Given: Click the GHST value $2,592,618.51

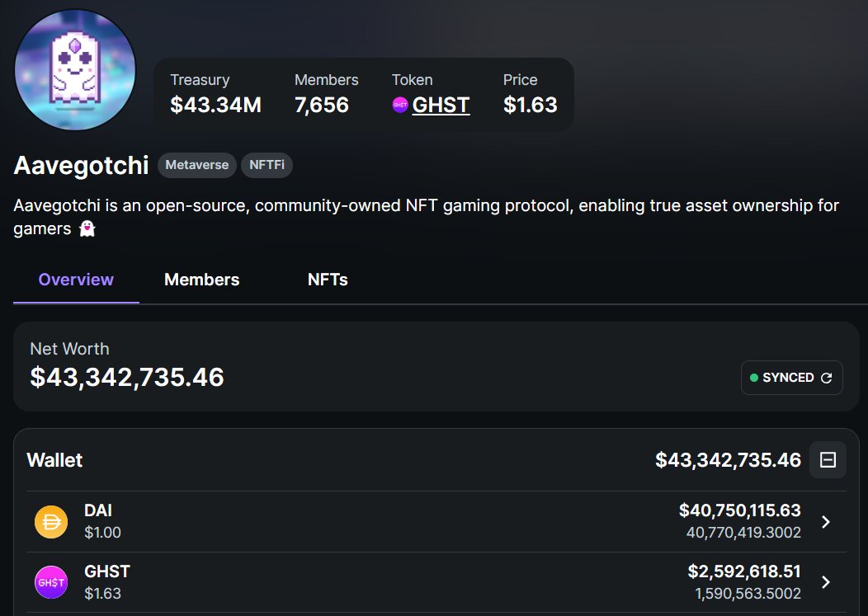Looking at the screenshot, I should pyautogui.click(x=744, y=571).
